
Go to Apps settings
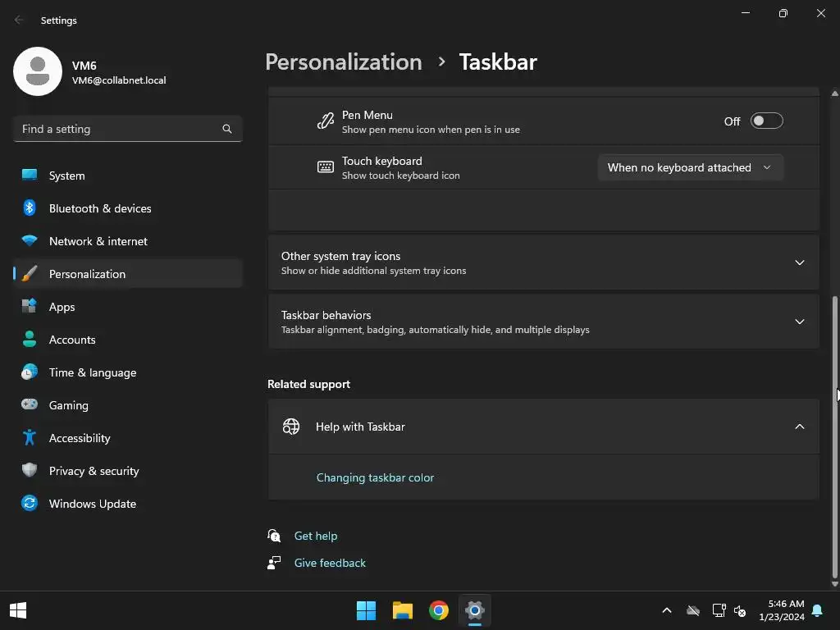(x=127, y=307)
